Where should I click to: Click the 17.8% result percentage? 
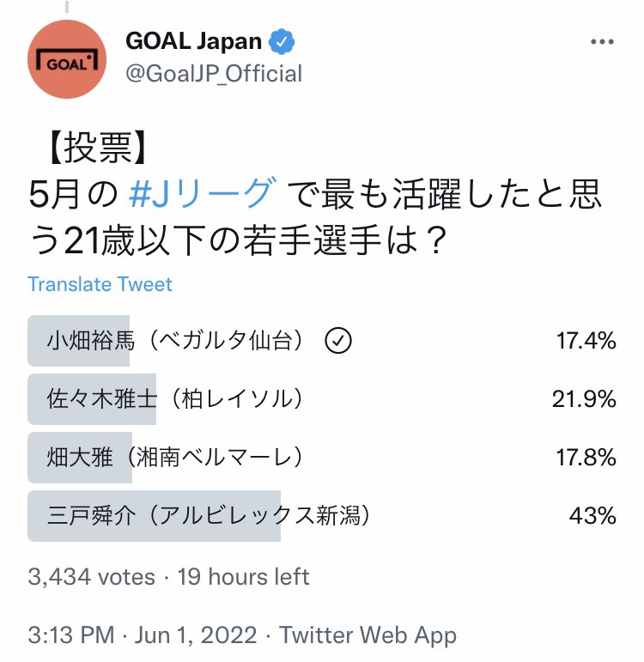point(586,457)
